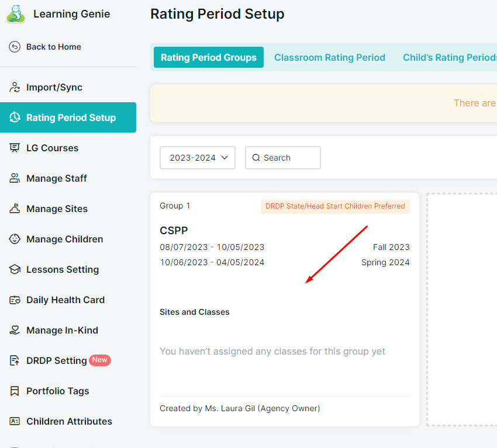
Task: Select the Rating Period Groups tab
Action: 209,57
